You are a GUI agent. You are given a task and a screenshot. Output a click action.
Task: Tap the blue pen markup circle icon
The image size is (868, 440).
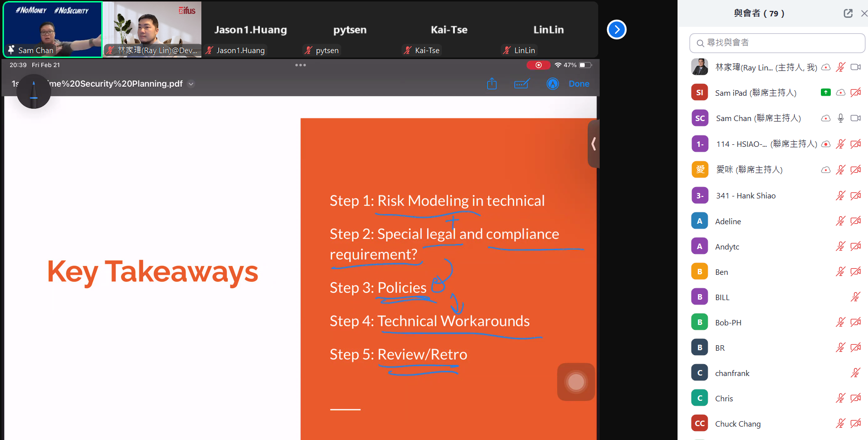(553, 84)
